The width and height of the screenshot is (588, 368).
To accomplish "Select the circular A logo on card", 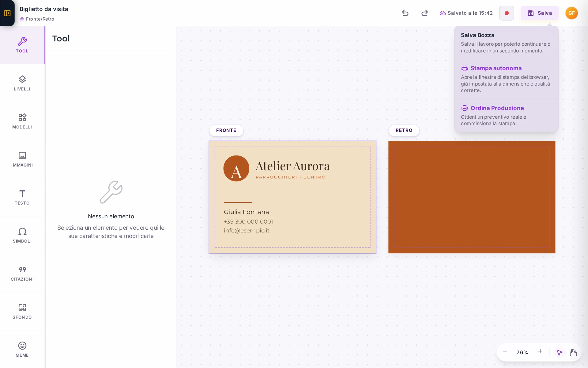I will pyautogui.click(x=236, y=168).
